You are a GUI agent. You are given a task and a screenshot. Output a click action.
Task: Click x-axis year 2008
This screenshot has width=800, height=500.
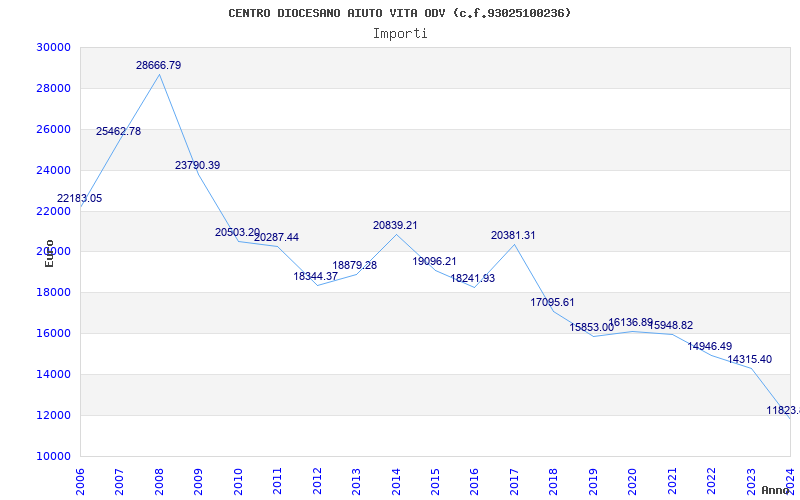coord(159,482)
